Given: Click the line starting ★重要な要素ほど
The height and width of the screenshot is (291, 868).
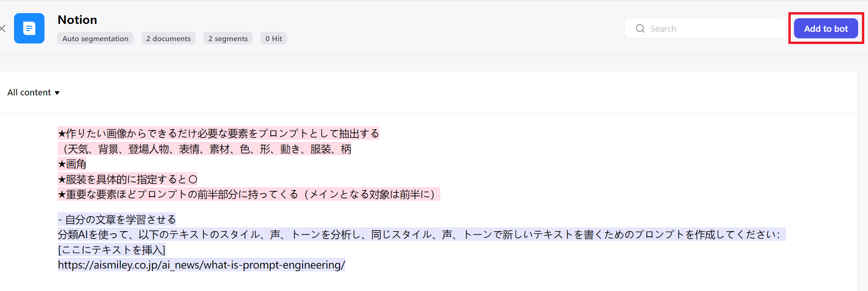Looking at the screenshot, I should tap(248, 194).
